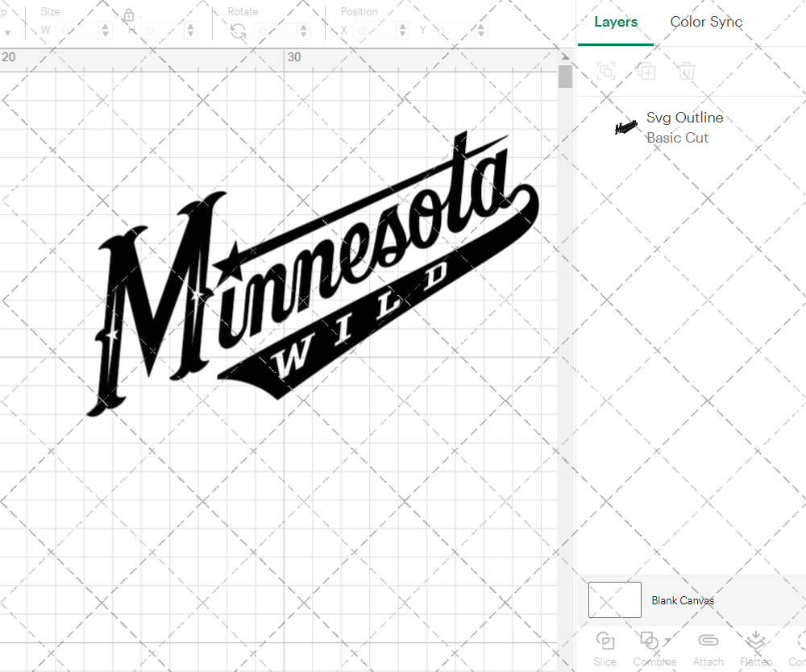Click the Position X stepper arrows

[x=403, y=31]
